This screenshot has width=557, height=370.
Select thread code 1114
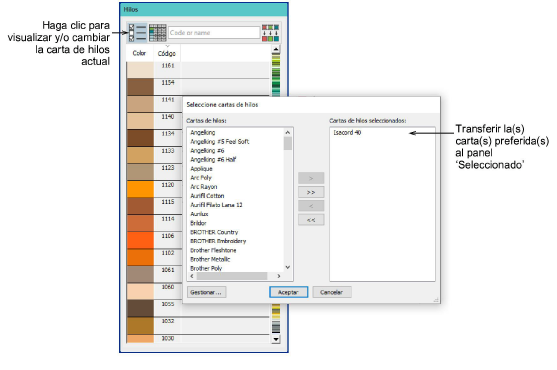pos(168,219)
